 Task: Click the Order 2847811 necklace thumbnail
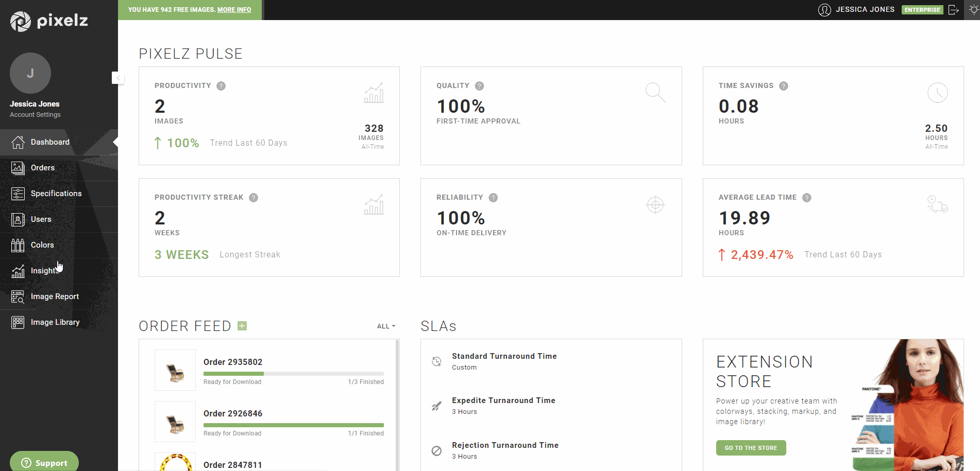(x=175, y=462)
